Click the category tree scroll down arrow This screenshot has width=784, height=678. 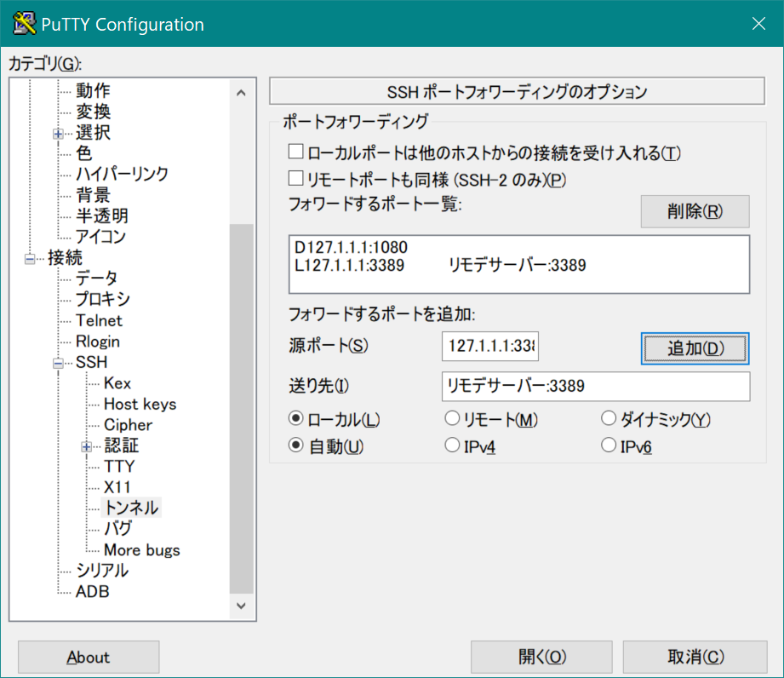coord(241,606)
